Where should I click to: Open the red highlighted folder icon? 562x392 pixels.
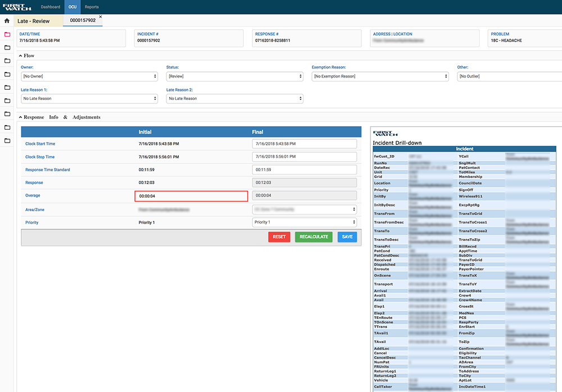(7, 34)
